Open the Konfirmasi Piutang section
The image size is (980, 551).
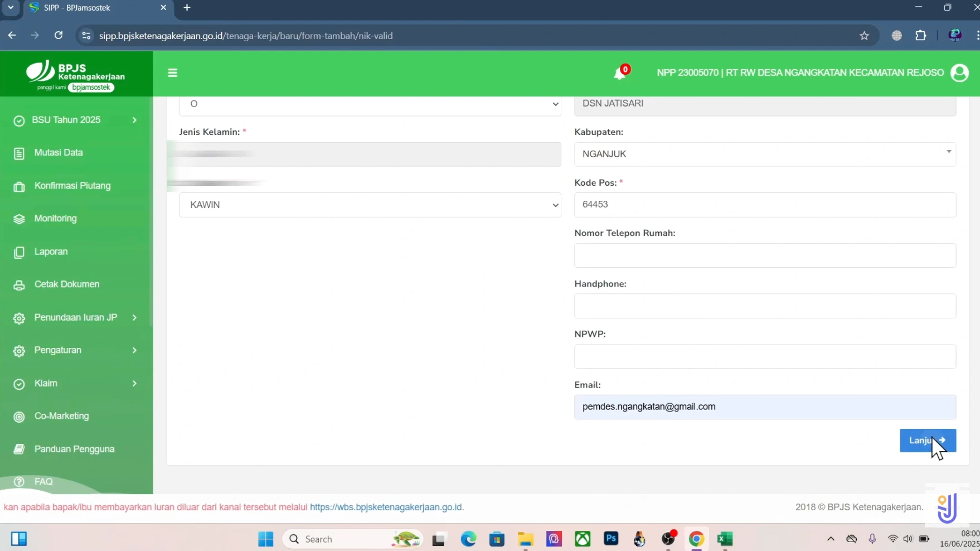coord(71,186)
